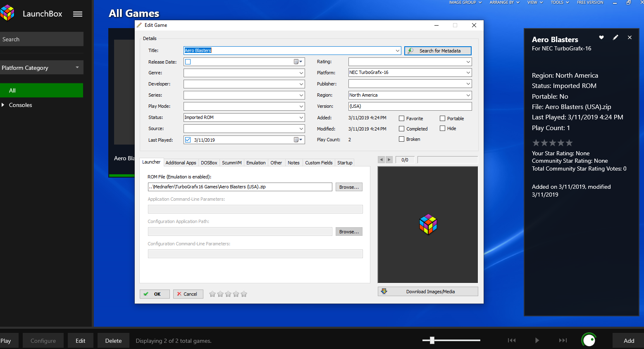This screenshot has height=349, width=644.
Task: Switch to the Emulation tab
Action: coord(256,163)
